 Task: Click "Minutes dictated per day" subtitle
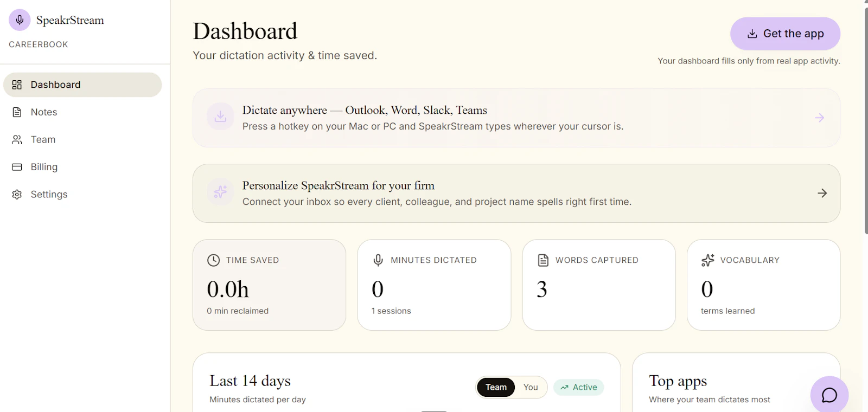258,400
